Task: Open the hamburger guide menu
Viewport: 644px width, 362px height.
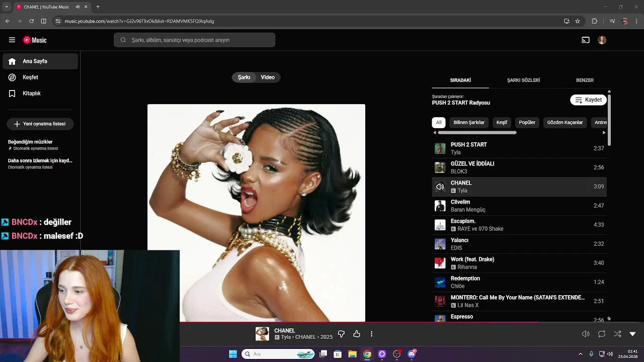Action: (12, 40)
